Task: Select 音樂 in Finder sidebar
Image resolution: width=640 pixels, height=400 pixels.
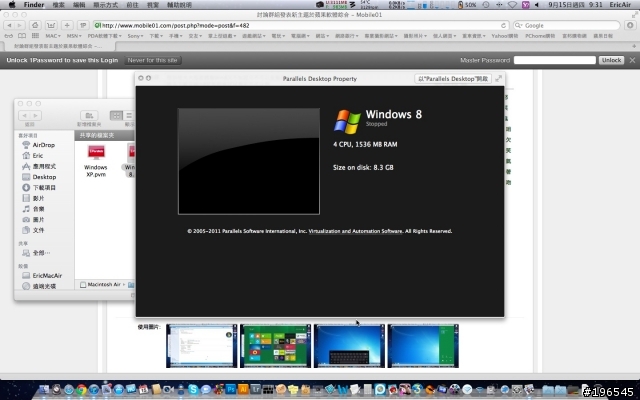Action: coord(33,209)
